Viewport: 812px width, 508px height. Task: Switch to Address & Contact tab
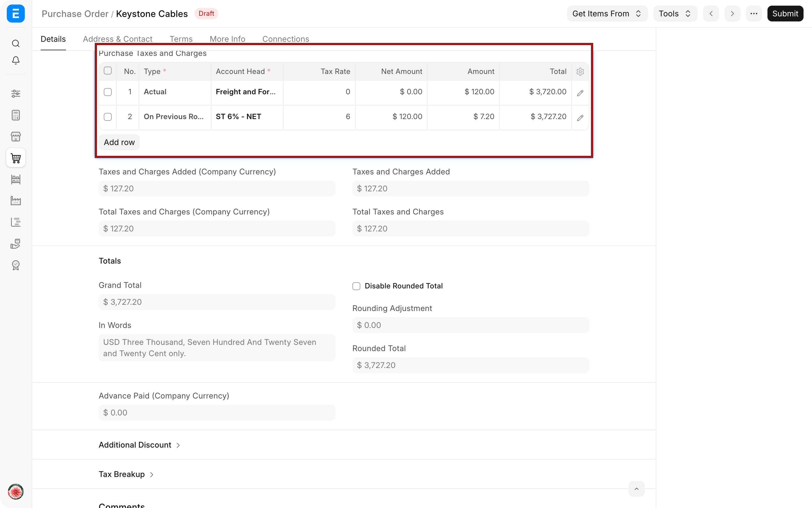[x=118, y=39]
